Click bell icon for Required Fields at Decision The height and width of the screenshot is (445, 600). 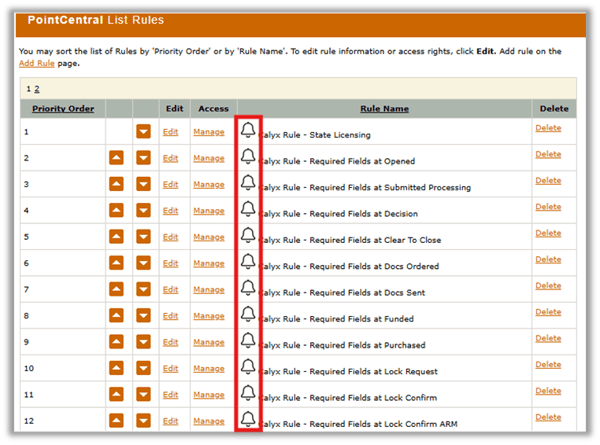pos(248,210)
